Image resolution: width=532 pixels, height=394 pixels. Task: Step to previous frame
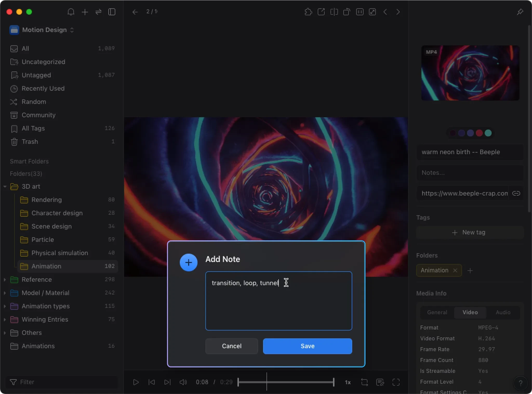pos(152,382)
